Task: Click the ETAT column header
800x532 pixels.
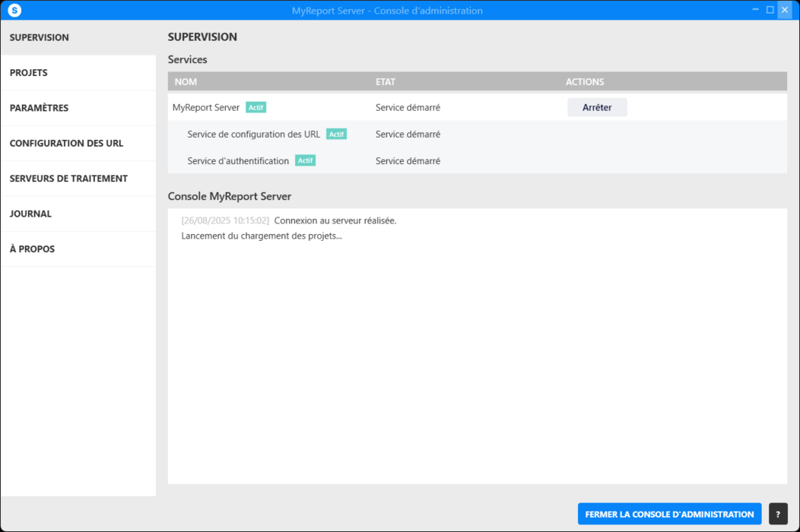Action: [386, 82]
